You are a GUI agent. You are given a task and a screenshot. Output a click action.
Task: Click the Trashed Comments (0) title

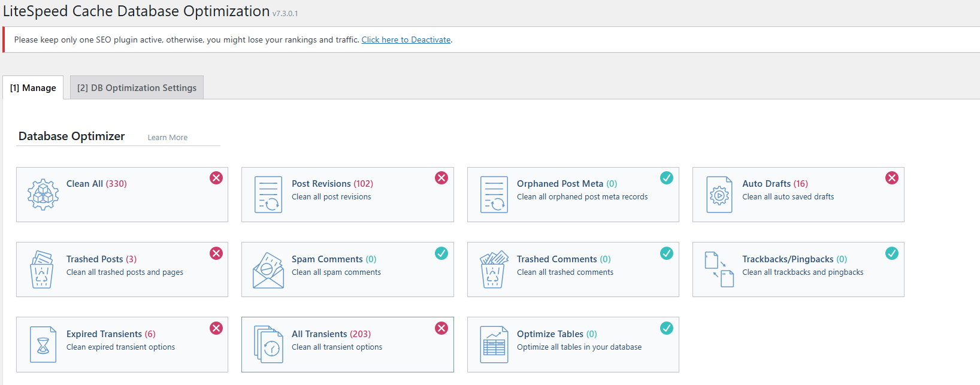(x=563, y=259)
